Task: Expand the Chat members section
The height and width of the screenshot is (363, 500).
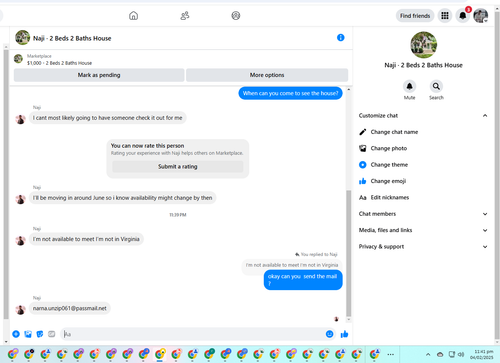Action: (x=423, y=214)
